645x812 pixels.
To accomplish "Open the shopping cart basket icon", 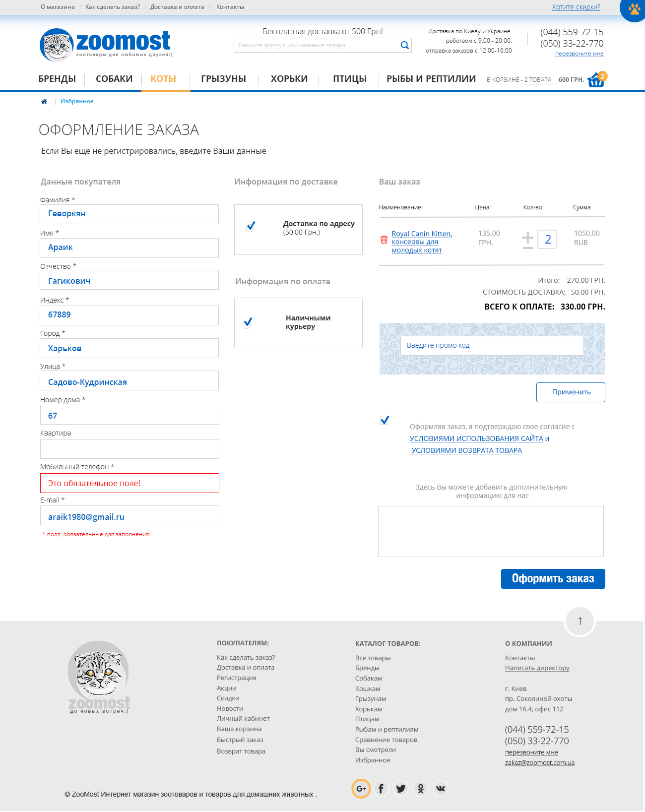I will point(596,80).
